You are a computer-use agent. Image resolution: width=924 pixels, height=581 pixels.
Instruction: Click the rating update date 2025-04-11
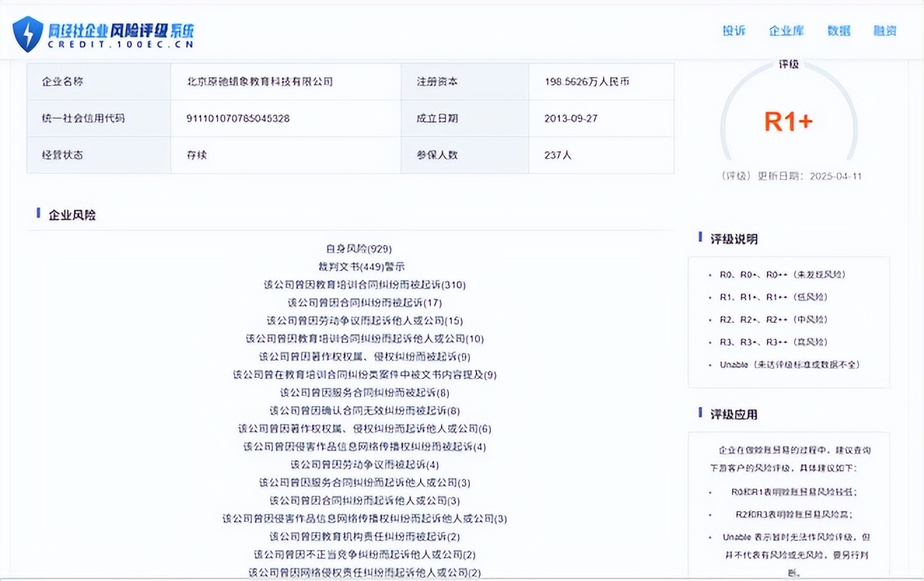[x=836, y=176]
